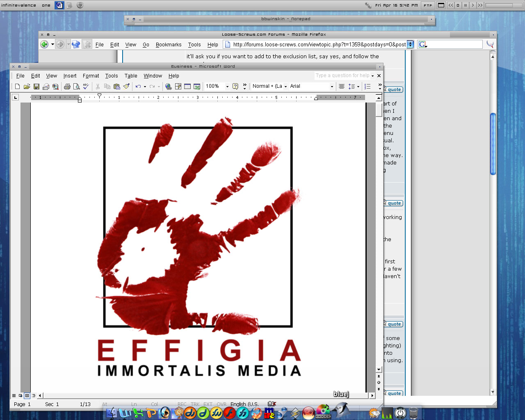The width and height of the screenshot is (525, 420).
Task: Open the Firefox Back button history arrow
Action: point(52,44)
